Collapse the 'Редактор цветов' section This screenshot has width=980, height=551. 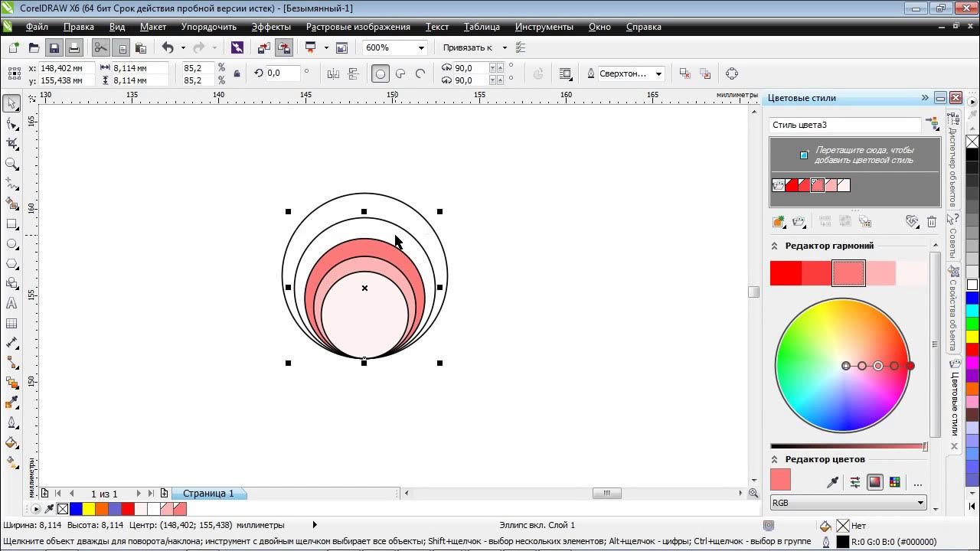tap(774, 459)
